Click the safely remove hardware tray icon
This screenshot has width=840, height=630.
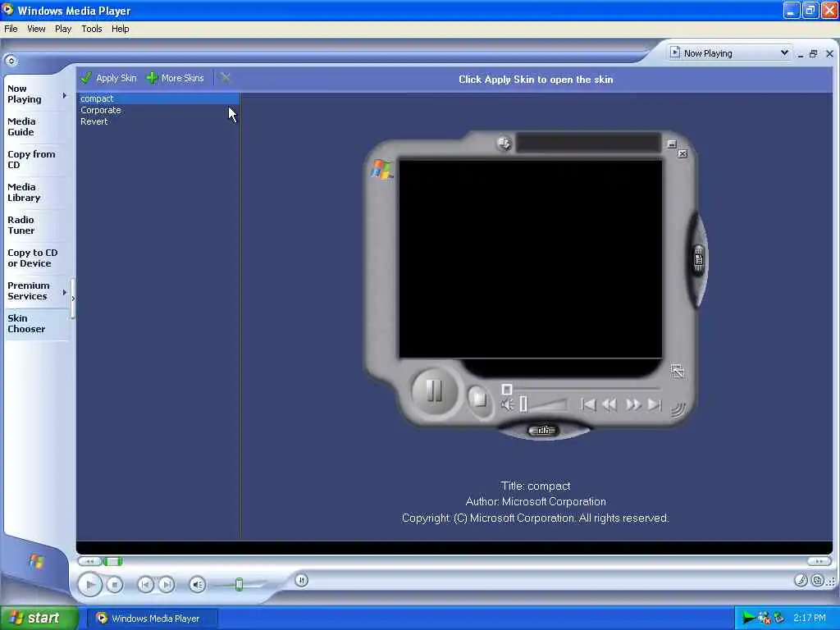778,619
